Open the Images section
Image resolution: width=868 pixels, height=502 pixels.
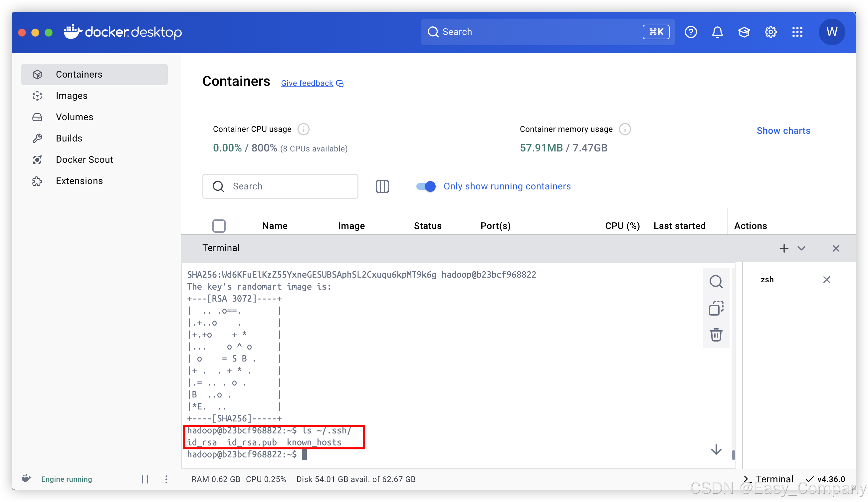click(x=95, y=96)
